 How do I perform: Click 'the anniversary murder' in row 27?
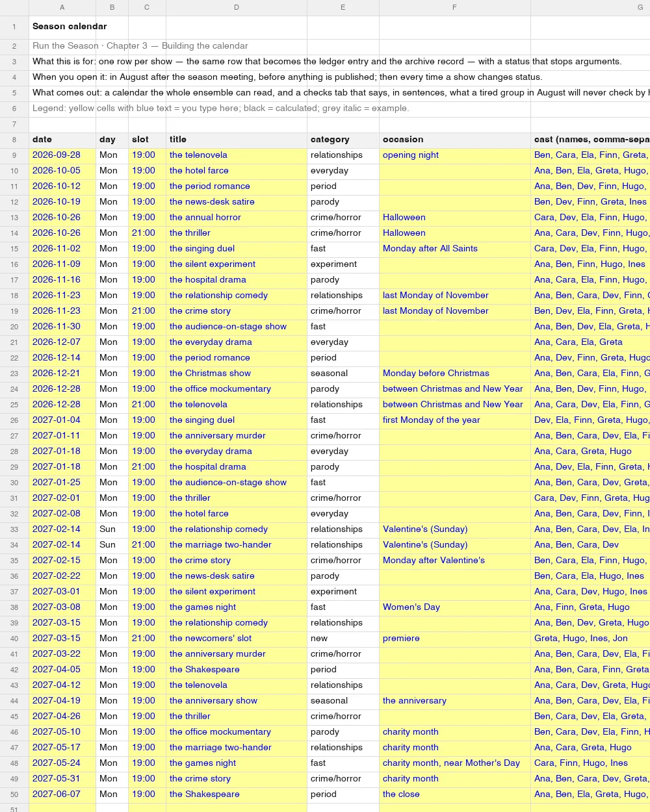pos(237,436)
